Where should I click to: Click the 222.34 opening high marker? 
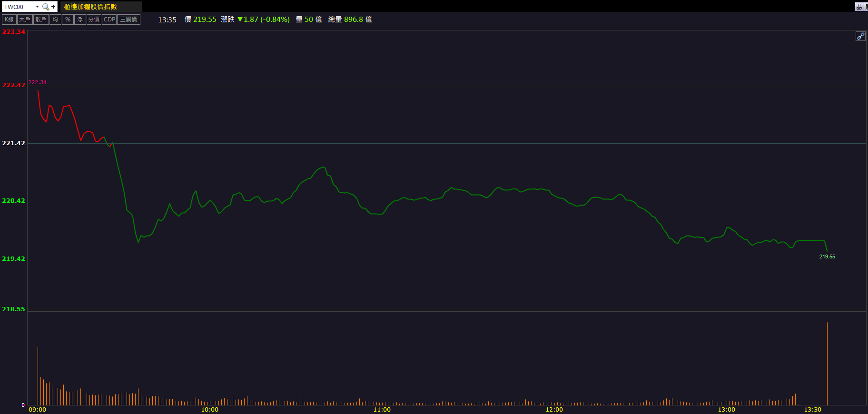coord(37,82)
